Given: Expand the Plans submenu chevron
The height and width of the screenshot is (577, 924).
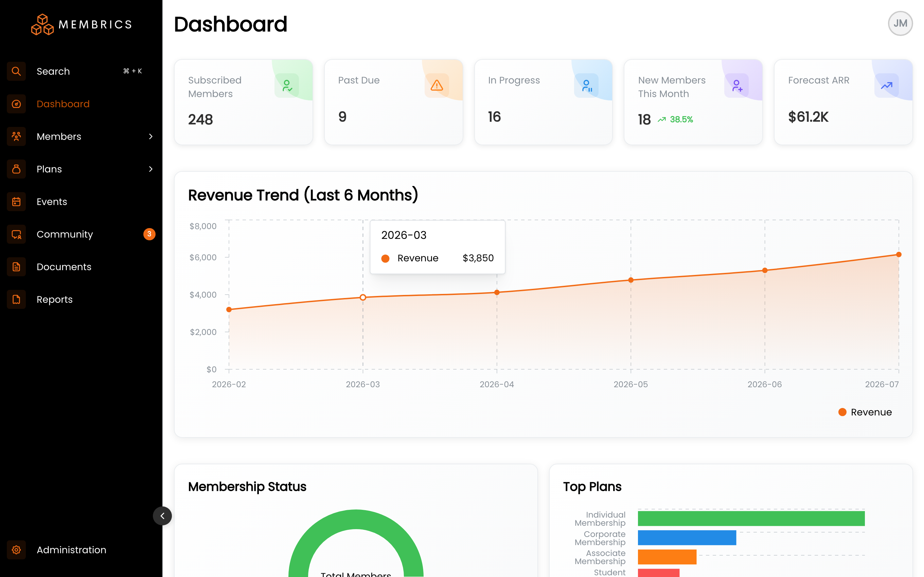Looking at the screenshot, I should [x=151, y=169].
